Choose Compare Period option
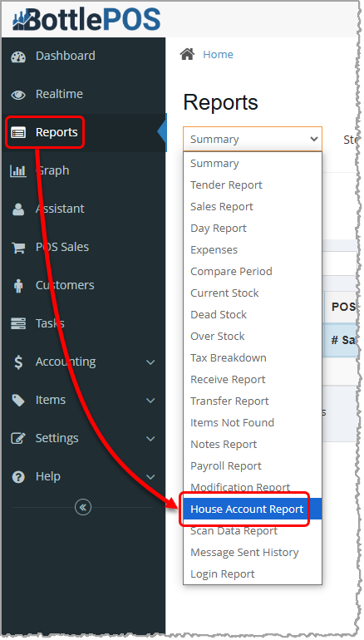The width and height of the screenshot is (364, 640). click(x=253, y=272)
